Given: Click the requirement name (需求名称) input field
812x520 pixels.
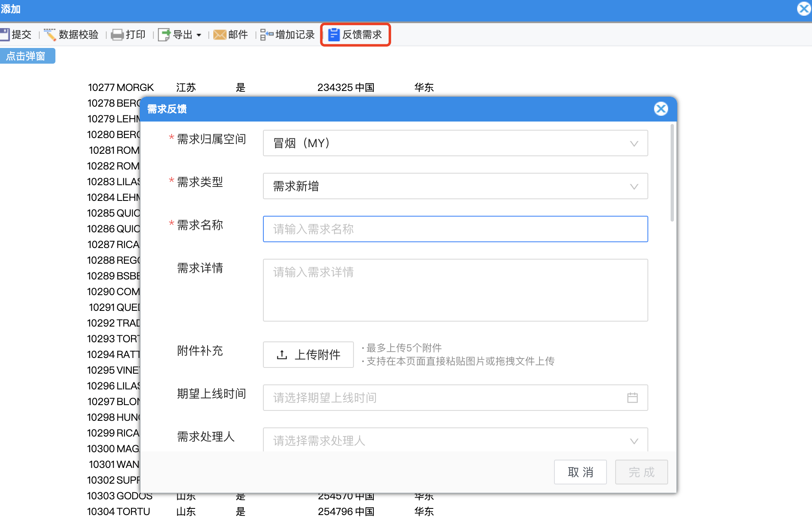Looking at the screenshot, I should coord(455,229).
